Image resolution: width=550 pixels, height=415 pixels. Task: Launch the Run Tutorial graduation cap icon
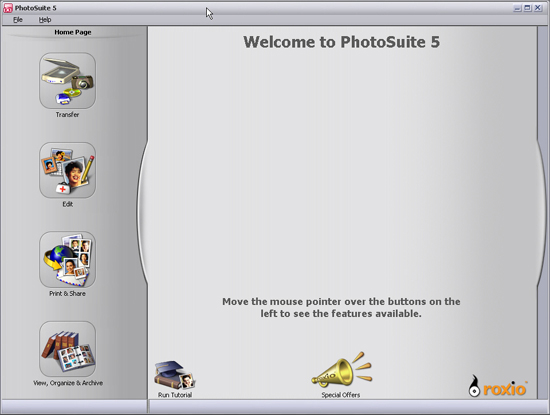click(174, 375)
